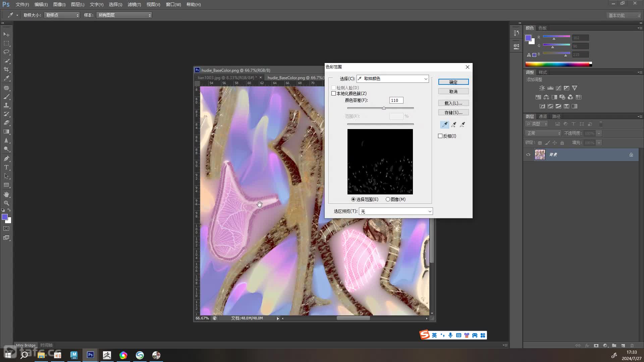The width and height of the screenshot is (644, 362).
Task: Open the Layers panel flyout menu
Action: tap(640, 117)
